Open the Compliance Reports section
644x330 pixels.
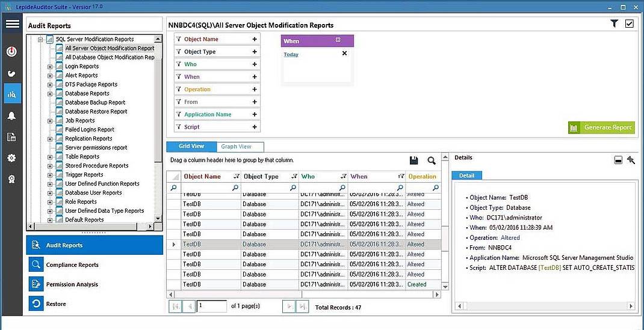pos(72,265)
